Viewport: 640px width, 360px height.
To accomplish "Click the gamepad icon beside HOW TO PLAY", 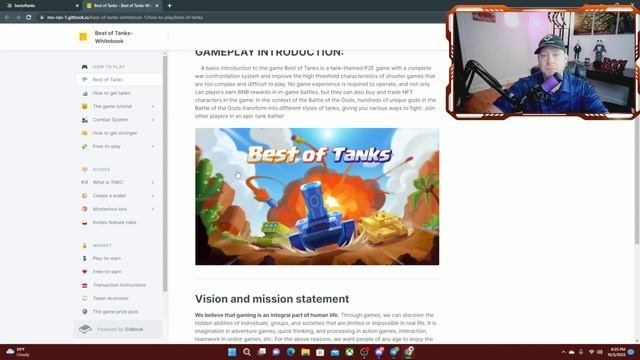I will pyautogui.click(x=84, y=67).
